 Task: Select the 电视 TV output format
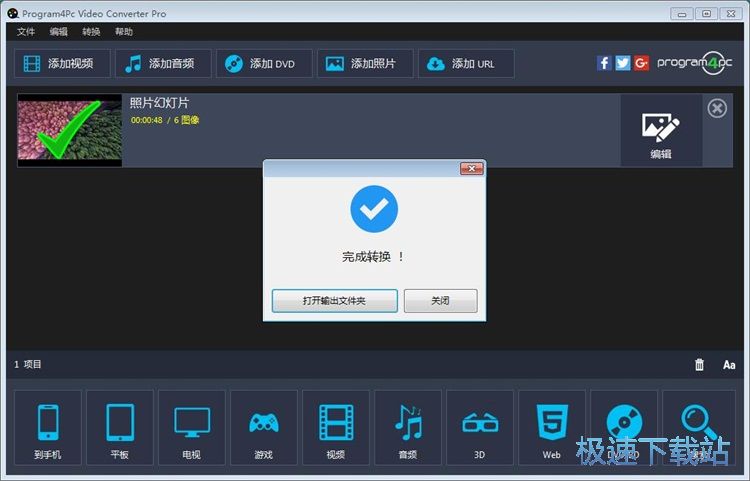pyautogui.click(x=192, y=427)
